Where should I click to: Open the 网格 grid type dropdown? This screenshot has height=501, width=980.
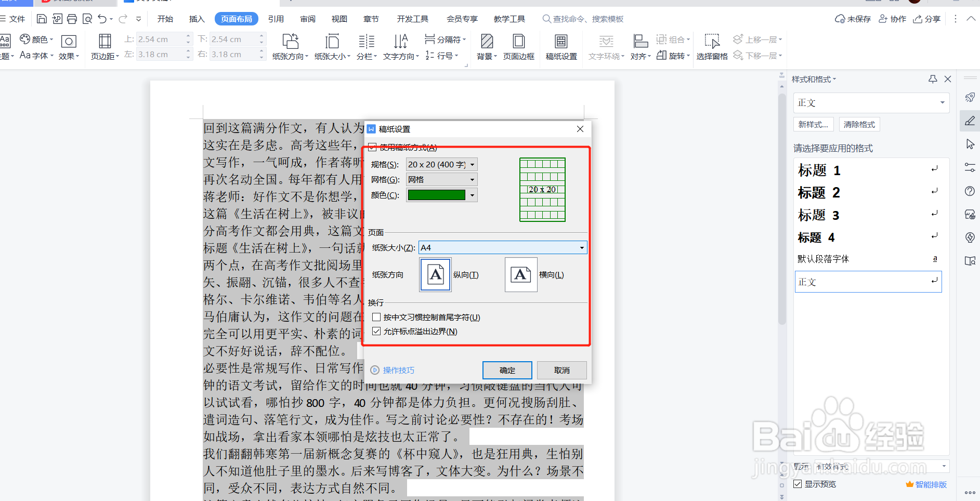[x=441, y=179]
